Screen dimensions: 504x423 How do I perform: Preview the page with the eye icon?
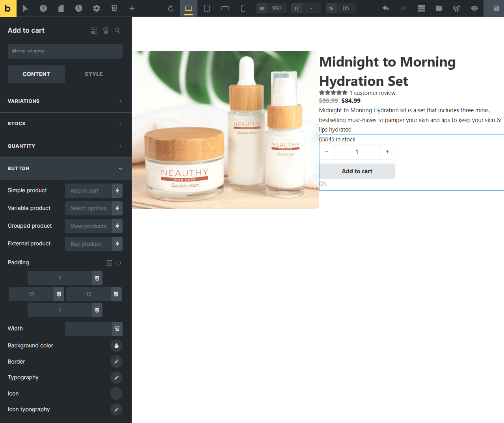click(474, 8)
